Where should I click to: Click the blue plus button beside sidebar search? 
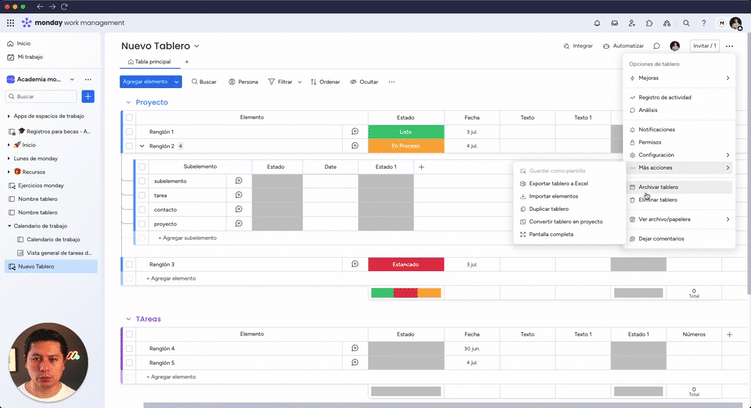pos(88,96)
